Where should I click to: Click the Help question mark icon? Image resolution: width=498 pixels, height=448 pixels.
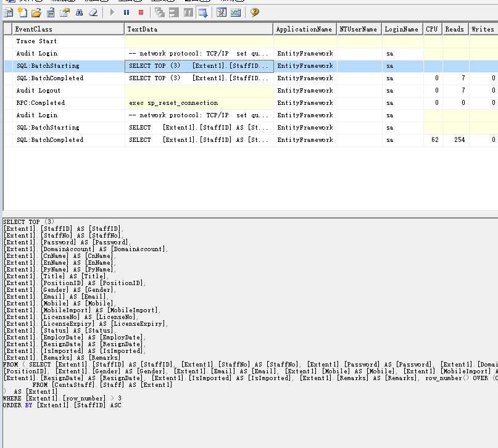click(x=254, y=13)
